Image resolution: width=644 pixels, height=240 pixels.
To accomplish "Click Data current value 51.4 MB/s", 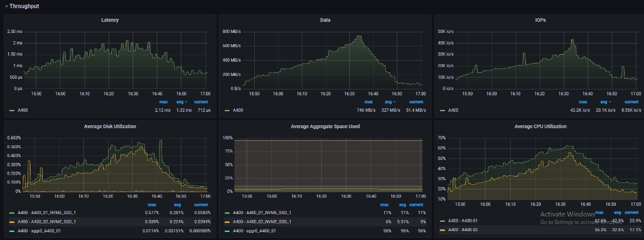I will [x=417, y=111].
